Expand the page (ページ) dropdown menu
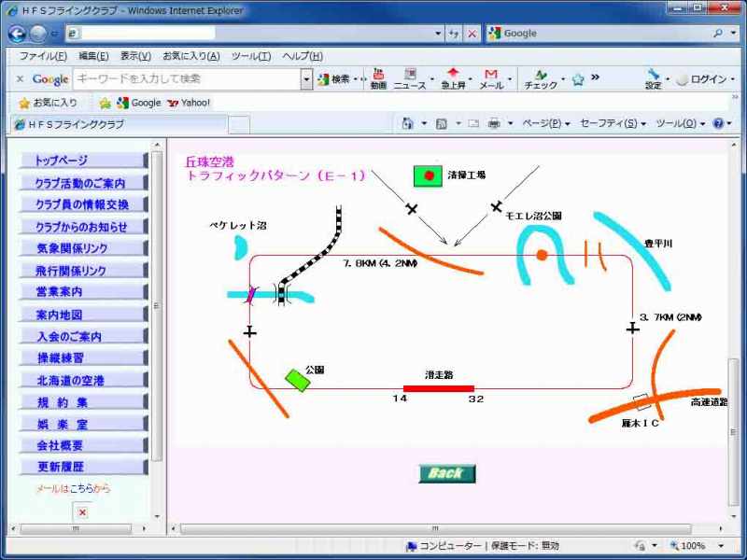The height and width of the screenshot is (560, 747). [546, 123]
